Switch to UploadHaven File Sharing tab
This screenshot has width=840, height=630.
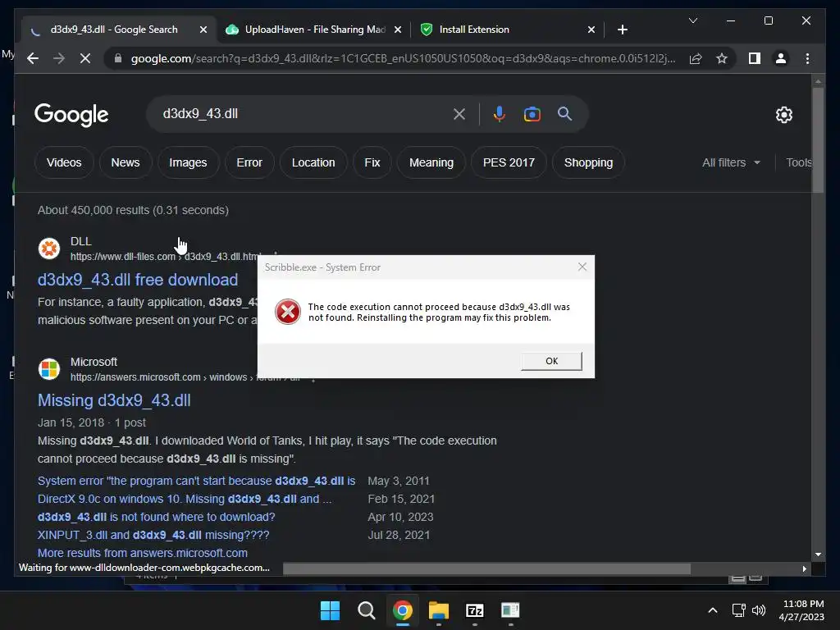314,30
